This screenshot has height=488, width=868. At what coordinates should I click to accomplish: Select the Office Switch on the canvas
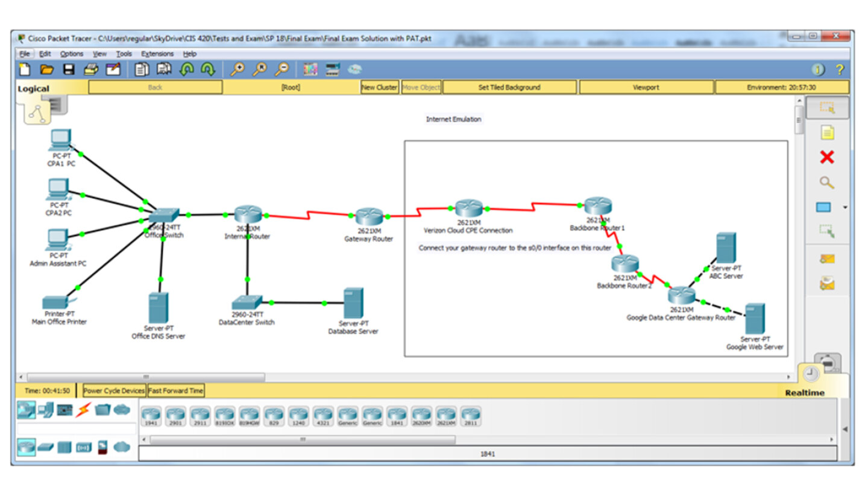pos(164,216)
